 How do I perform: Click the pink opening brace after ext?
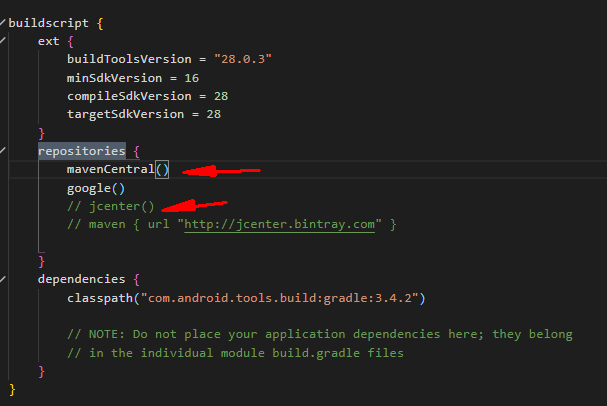tap(70, 41)
